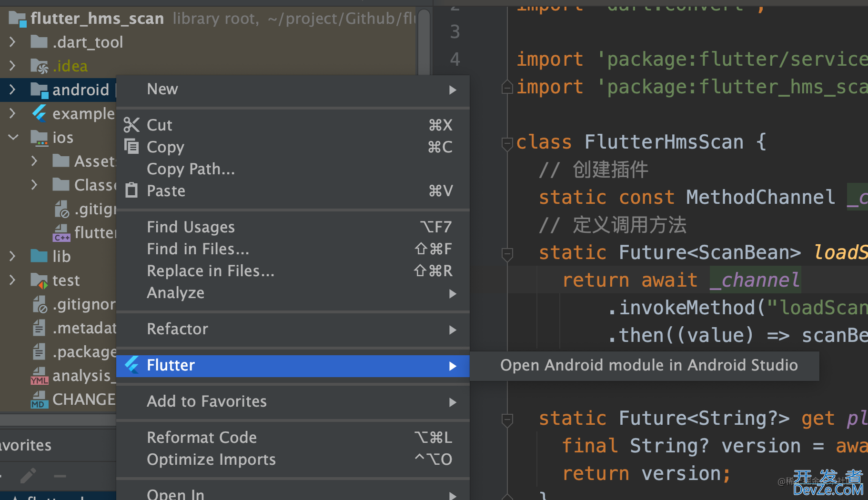This screenshot has height=500, width=868.
Task: Click the .dart_tool folder icon
Action: 39,42
